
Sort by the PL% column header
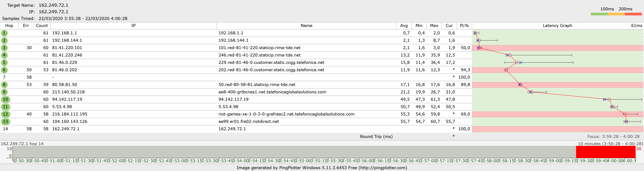(464, 25)
